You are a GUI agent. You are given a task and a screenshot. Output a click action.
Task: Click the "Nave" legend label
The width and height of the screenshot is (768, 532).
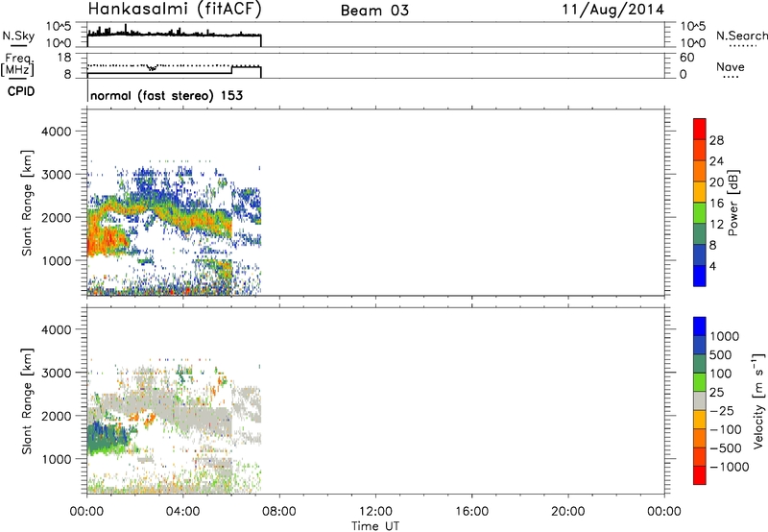pyautogui.click(x=730, y=67)
